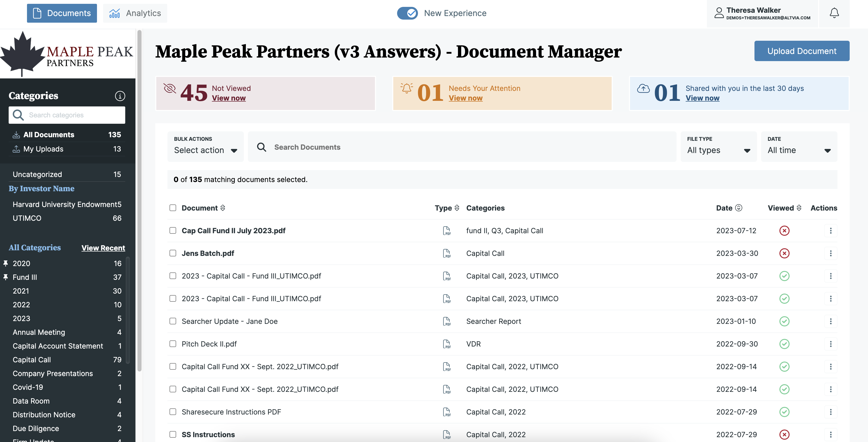Click not-viewed red X for Jens Batch.pdf

tap(785, 253)
